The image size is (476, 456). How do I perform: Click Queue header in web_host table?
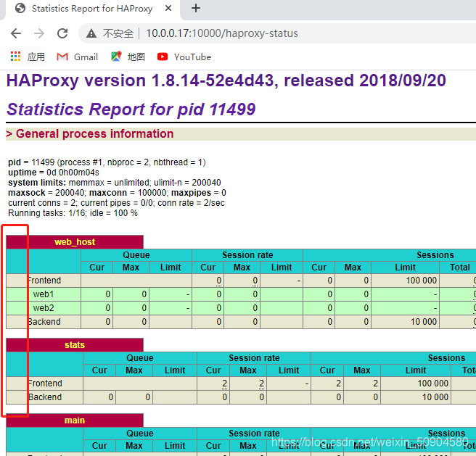pyautogui.click(x=136, y=255)
